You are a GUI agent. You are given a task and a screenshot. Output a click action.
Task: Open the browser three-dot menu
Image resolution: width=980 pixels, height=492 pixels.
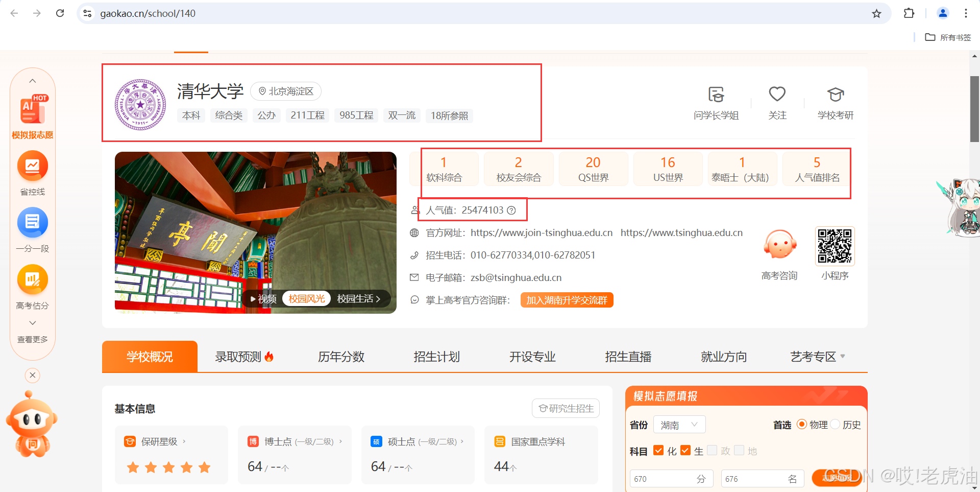click(x=966, y=13)
